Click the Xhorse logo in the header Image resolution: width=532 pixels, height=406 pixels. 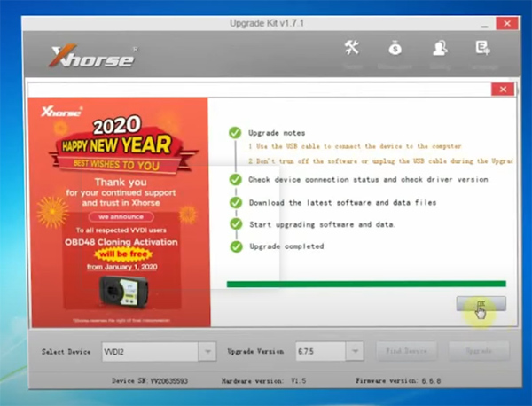click(x=92, y=56)
